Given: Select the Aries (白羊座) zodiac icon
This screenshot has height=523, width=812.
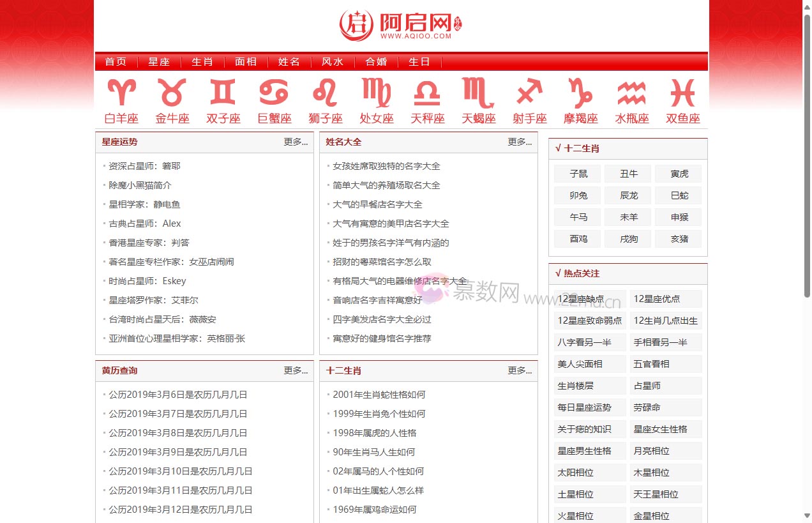Looking at the screenshot, I should point(121,93).
